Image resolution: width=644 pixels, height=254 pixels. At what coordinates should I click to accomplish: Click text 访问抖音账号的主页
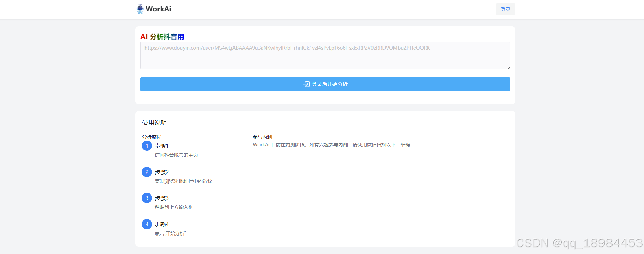pyautogui.click(x=176, y=155)
